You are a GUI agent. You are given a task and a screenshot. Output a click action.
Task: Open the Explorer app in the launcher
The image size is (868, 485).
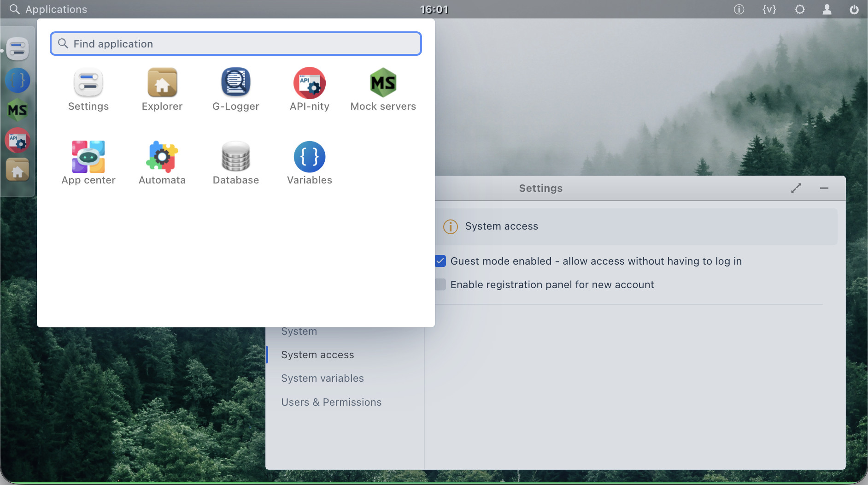162,90
